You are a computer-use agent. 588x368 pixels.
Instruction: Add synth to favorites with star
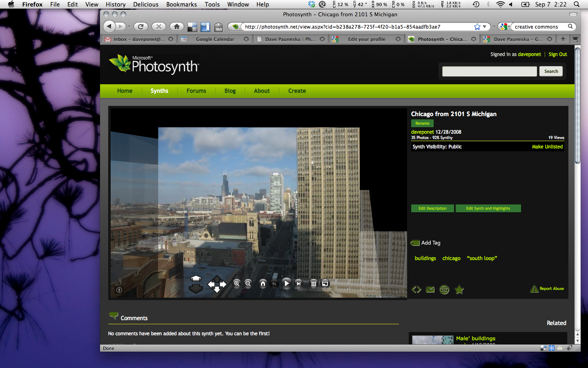click(x=459, y=289)
